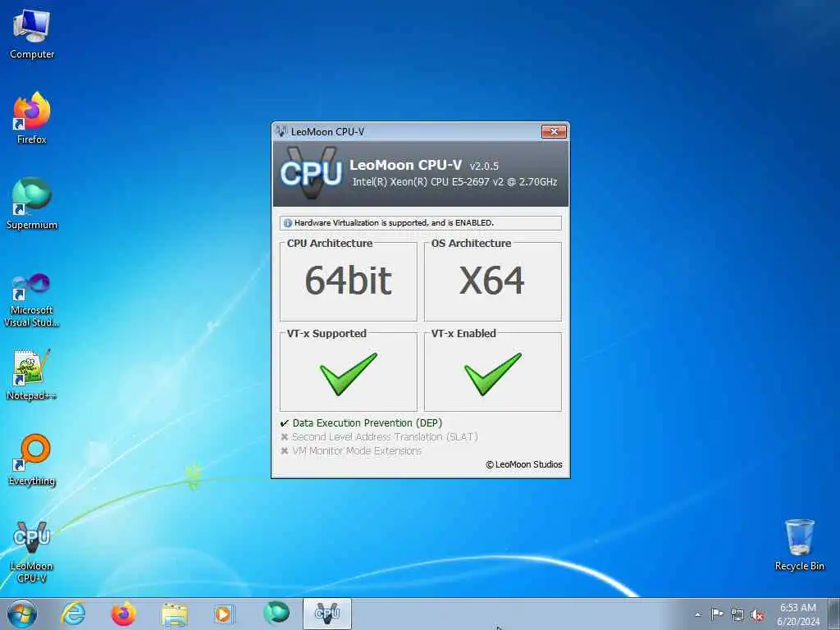840x630 pixels.
Task: Select the Recycle Bin icon
Action: point(799,545)
